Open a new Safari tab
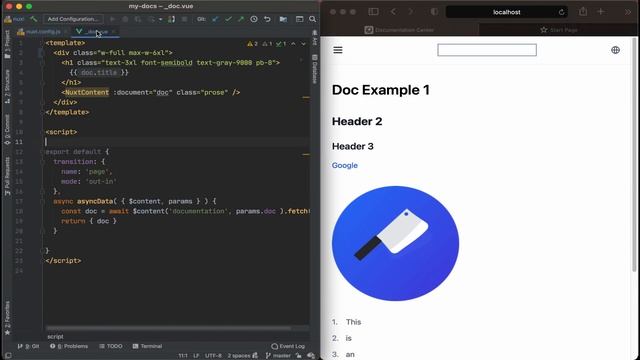The height and width of the screenshot is (360, 640). tap(601, 12)
